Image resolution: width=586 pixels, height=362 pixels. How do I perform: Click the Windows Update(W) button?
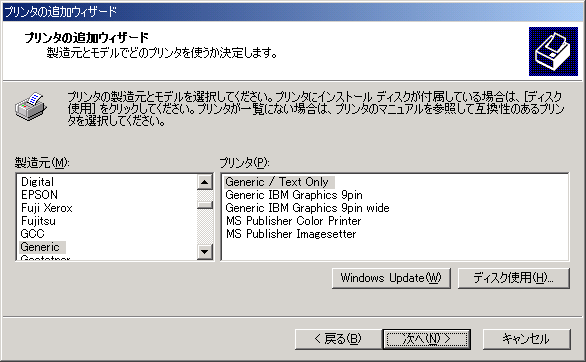(x=391, y=278)
